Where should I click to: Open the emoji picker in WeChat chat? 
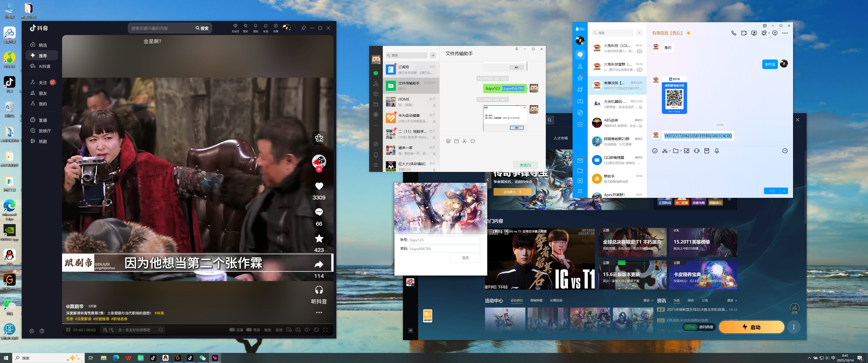pyautogui.click(x=448, y=141)
